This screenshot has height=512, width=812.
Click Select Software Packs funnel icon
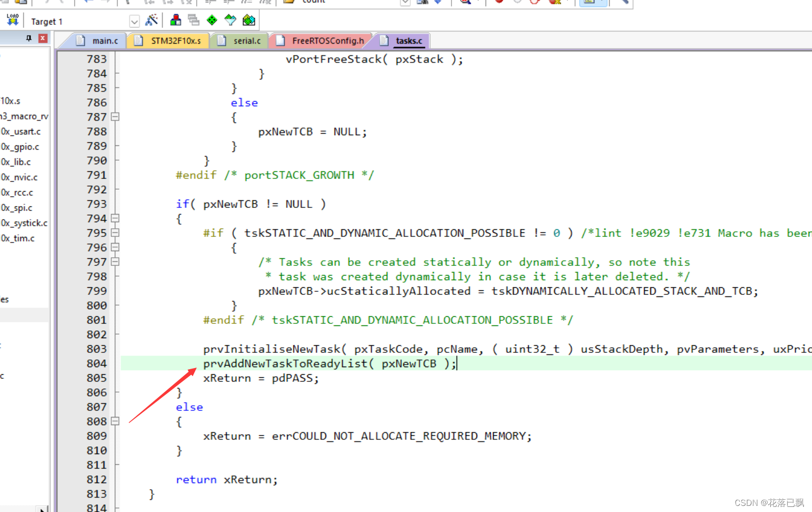click(x=230, y=20)
